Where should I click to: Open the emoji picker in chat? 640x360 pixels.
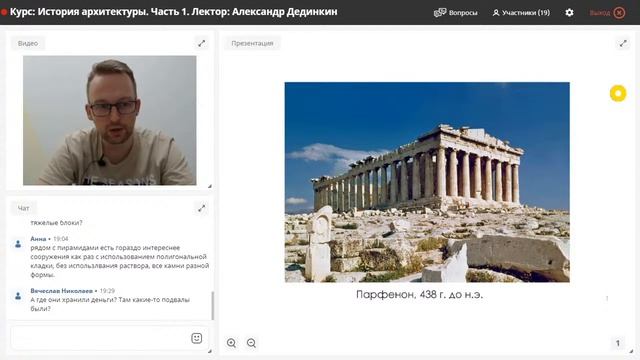197,338
